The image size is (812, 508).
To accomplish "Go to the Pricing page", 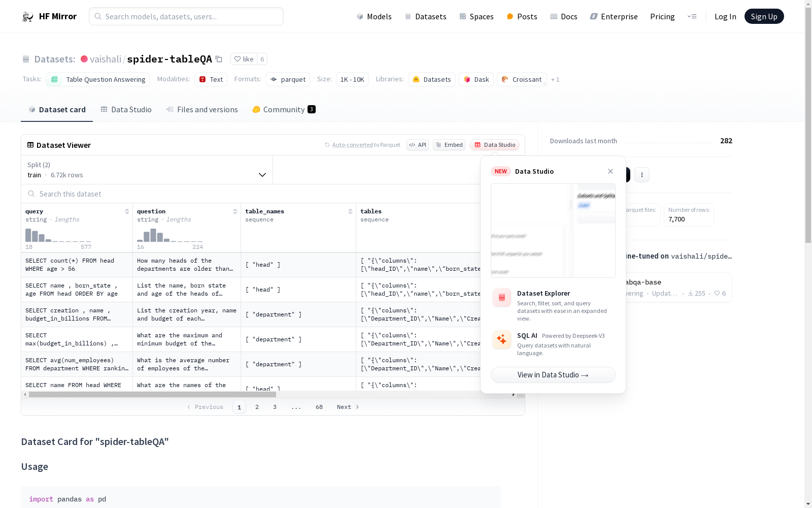I will (x=662, y=16).
